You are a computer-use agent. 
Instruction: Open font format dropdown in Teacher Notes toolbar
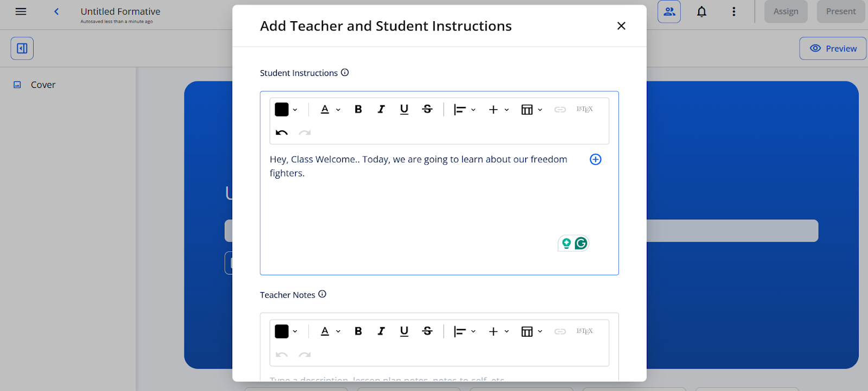(330, 331)
